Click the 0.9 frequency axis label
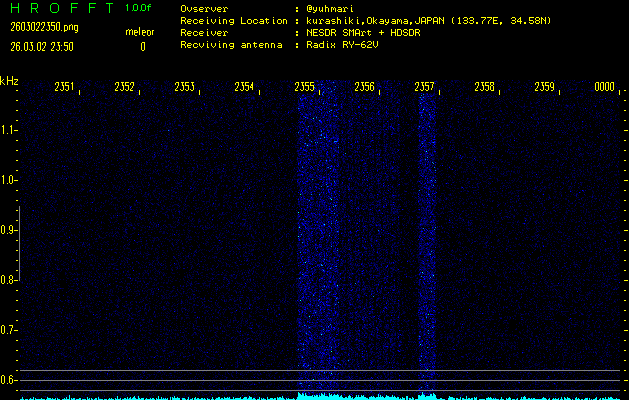The image size is (629, 400). [x=7, y=230]
